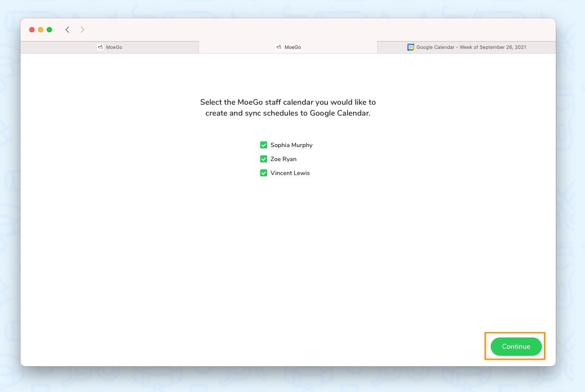
Task: Click the Google Calendar tab favicon
Action: tap(410, 47)
